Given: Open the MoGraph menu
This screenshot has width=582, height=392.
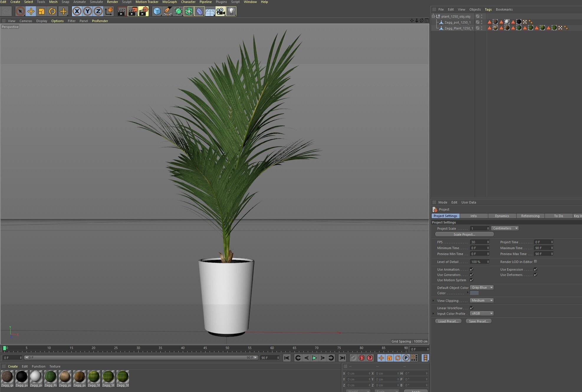Looking at the screenshot, I should coord(170,2).
